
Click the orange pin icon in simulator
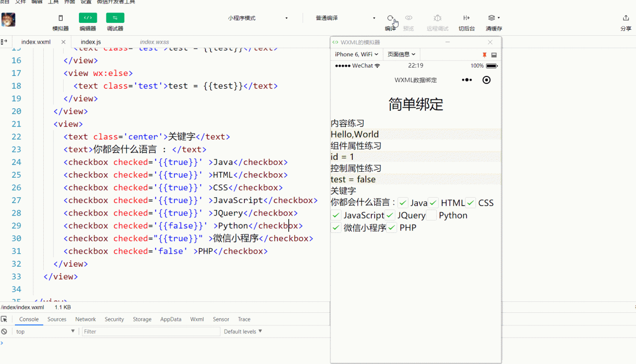point(484,55)
